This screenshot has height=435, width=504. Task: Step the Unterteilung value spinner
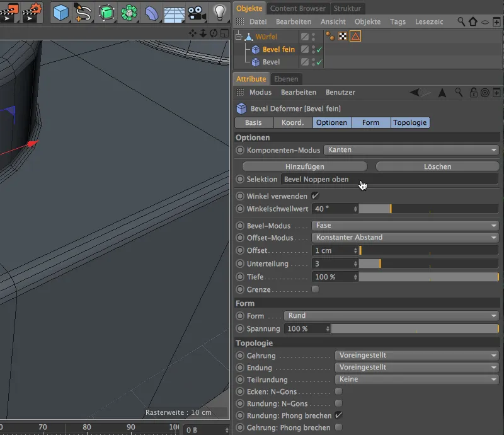[x=355, y=264]
